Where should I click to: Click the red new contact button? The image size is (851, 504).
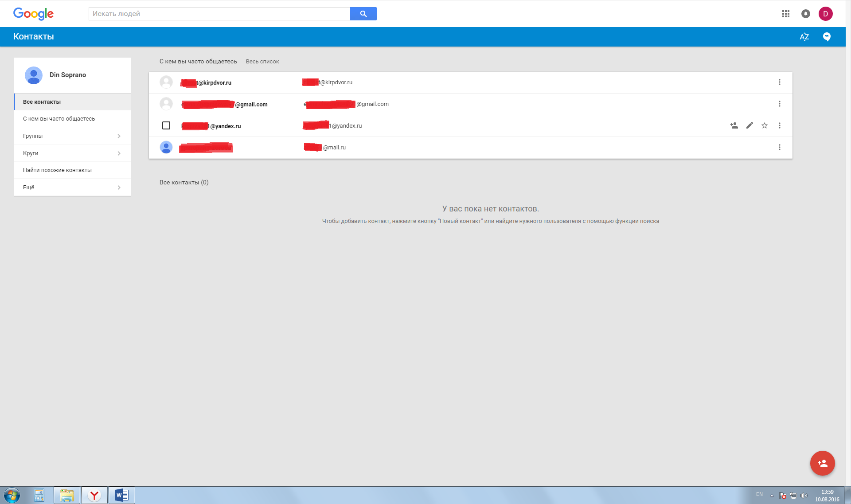point(822,463)
